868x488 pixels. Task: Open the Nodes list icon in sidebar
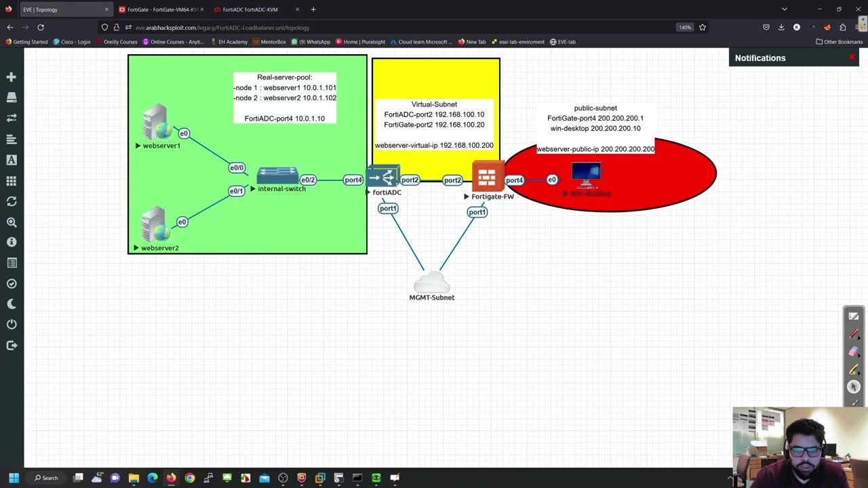pyautogui.click(x=12, y=98)
